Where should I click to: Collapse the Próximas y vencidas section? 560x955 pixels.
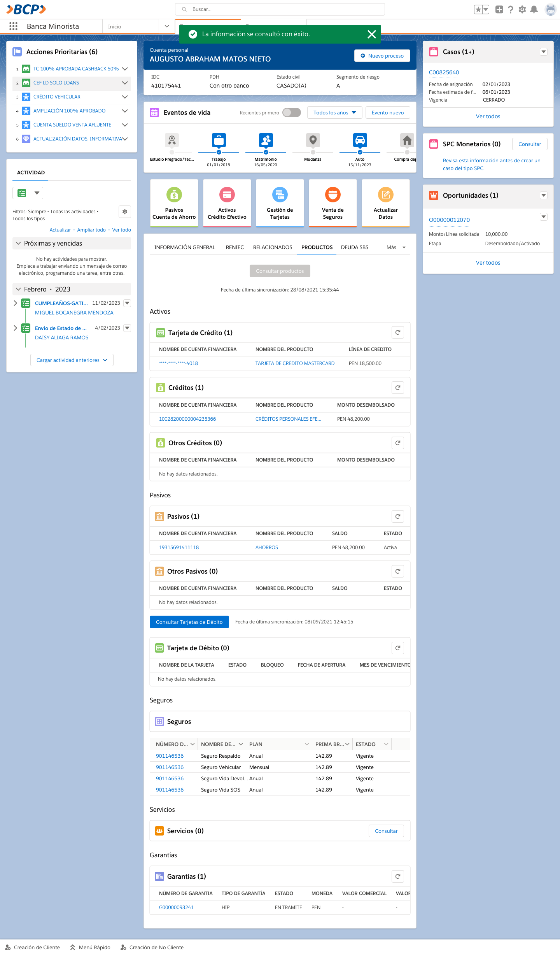point(18,243)
